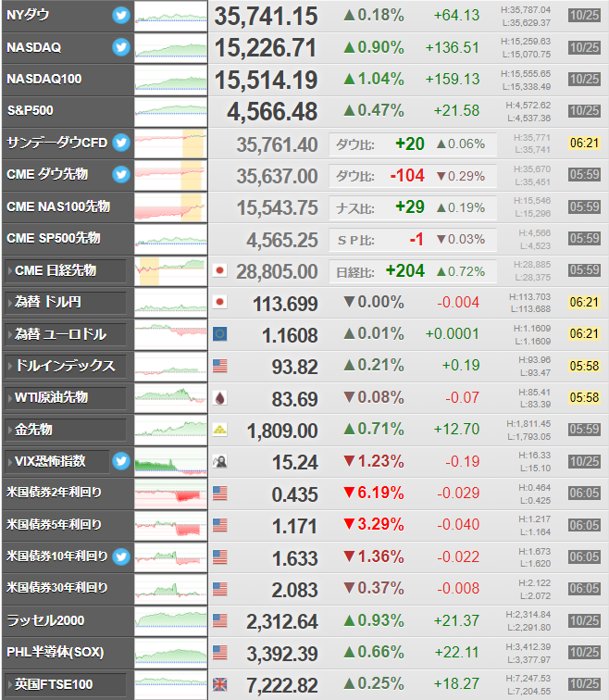Open the NASDAQ mini chart
609x700 pixels.
[x=171, y=48]
